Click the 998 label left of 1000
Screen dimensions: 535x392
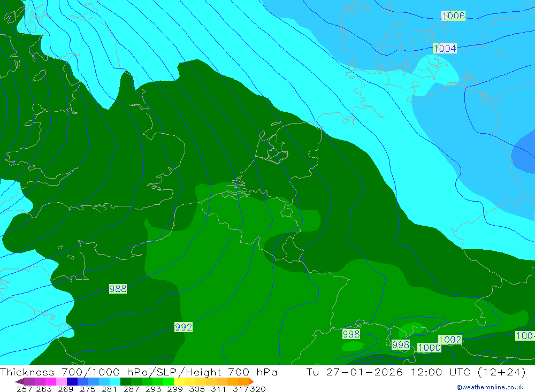(401, 345)
